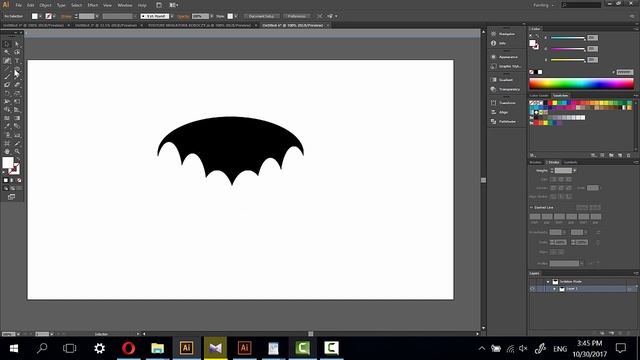Image resolution: width=640 pixels, height=360 pixels.
Task: Select the Type tool
Action: [17, 60]
